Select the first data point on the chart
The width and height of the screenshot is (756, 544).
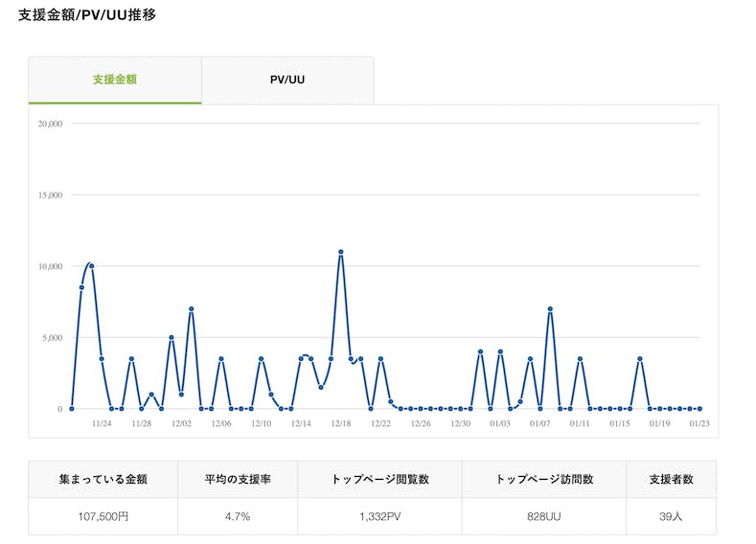click(72, 409)
